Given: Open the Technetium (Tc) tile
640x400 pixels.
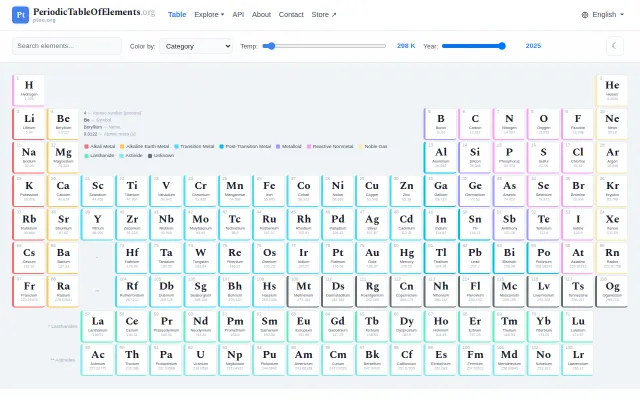Looking at the screenshot, I should pos(235,224).
